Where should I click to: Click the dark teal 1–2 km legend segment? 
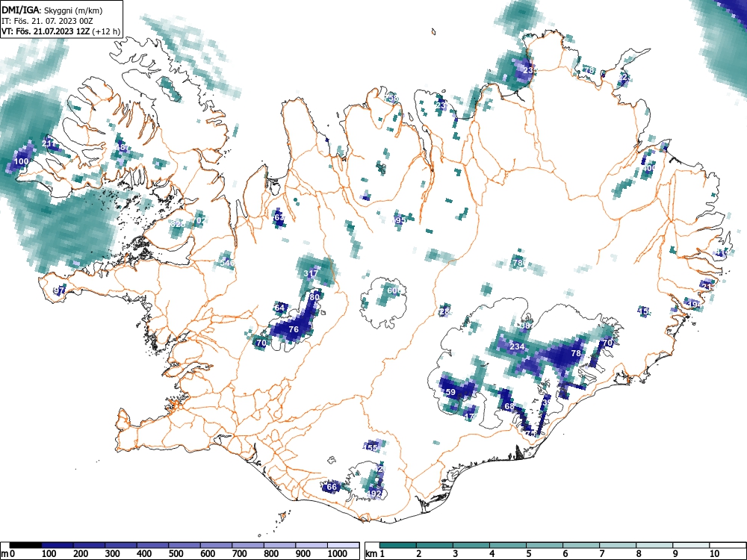(x=398, y=544)
